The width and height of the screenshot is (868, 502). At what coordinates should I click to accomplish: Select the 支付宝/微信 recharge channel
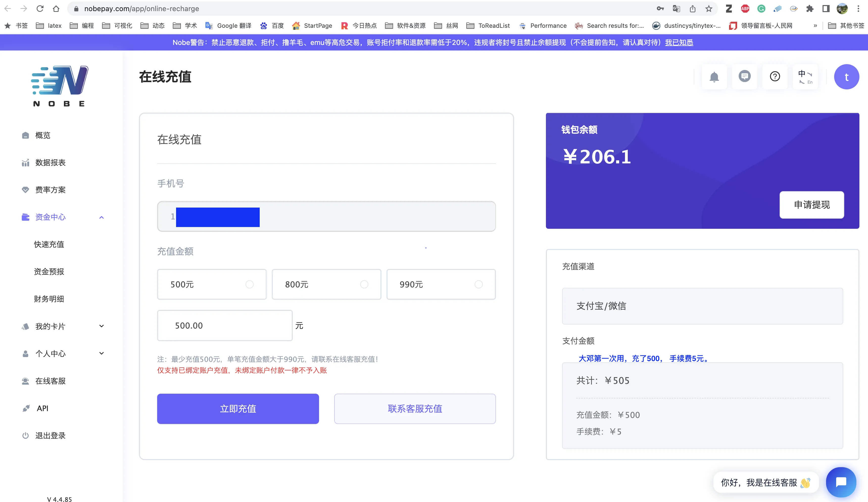point(702,306)
